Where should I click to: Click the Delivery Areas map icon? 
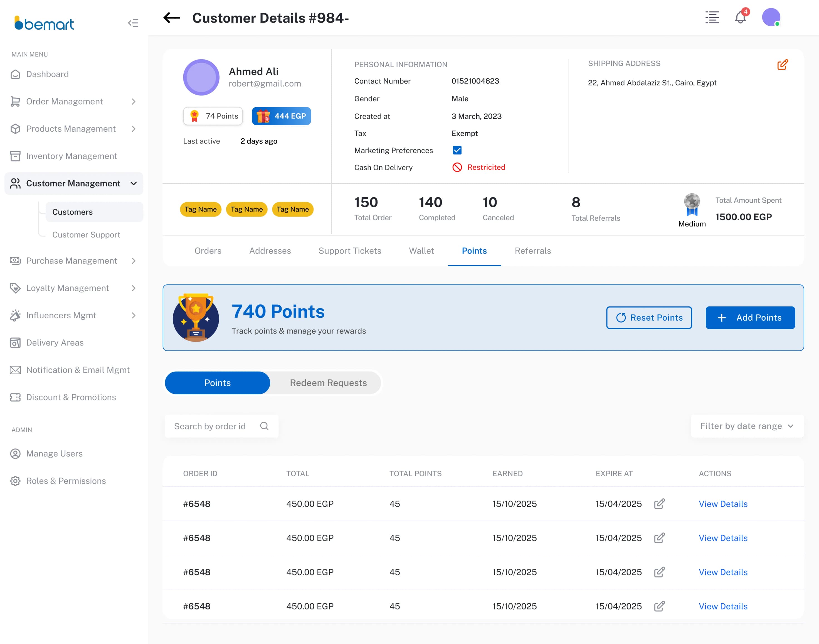point(15,343)
